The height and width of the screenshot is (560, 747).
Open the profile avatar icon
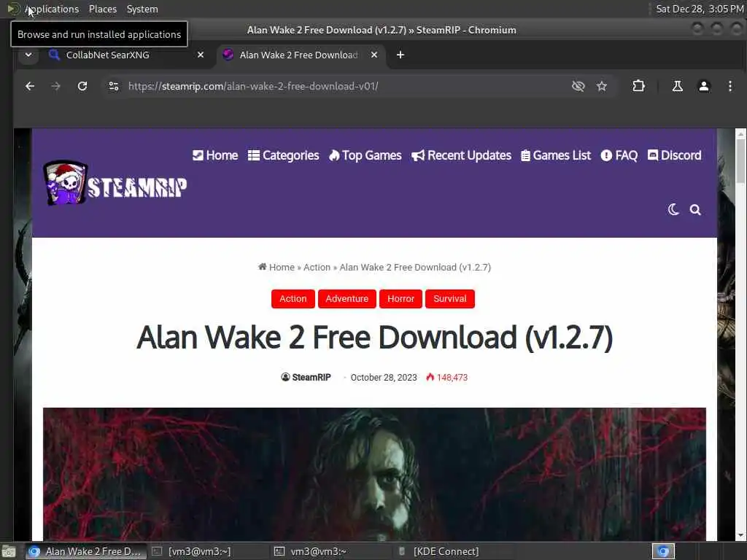coord(704,86)
